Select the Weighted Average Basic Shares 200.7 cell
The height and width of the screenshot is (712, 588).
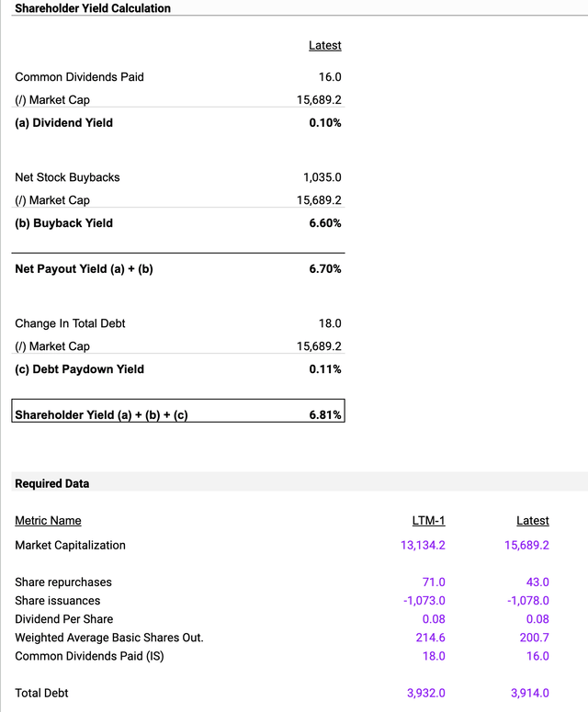[x=535, y=638]
